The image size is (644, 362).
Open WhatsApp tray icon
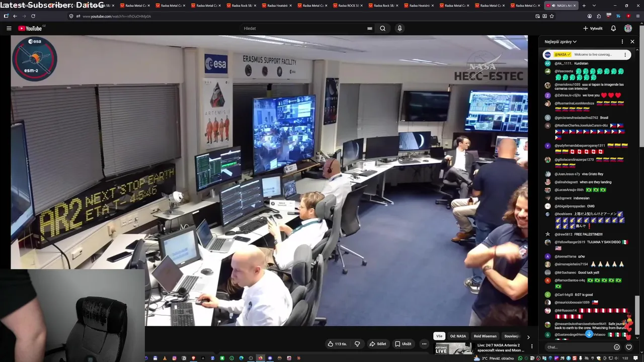(x=520, y=358)
